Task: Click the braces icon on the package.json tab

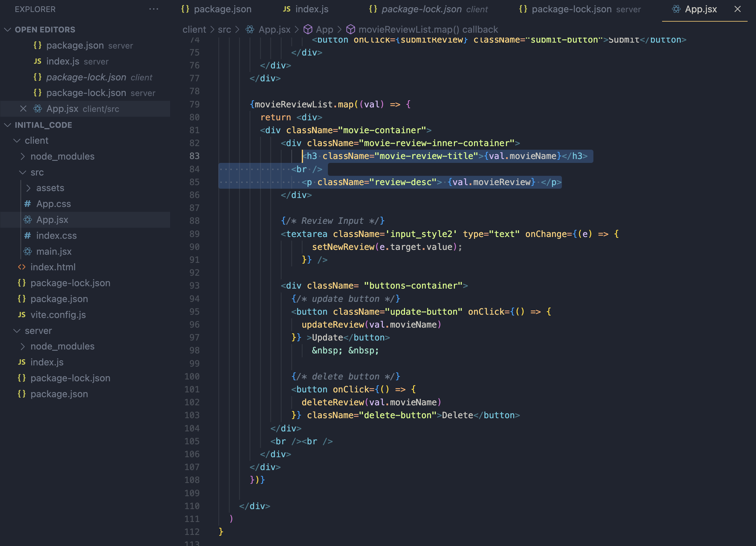Action: (x=185, y=9)
